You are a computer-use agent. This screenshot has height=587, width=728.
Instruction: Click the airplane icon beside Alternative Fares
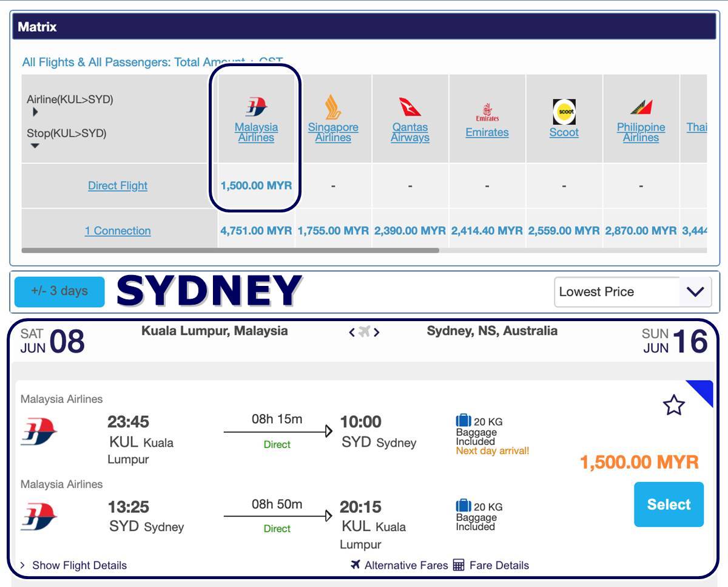click(x=356, y=565)
